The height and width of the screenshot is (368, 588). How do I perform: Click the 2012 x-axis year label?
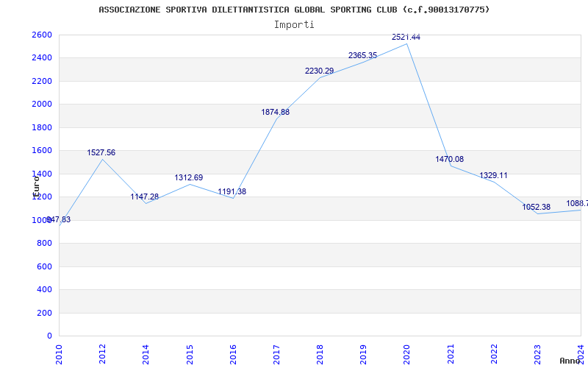click(102, 354)
